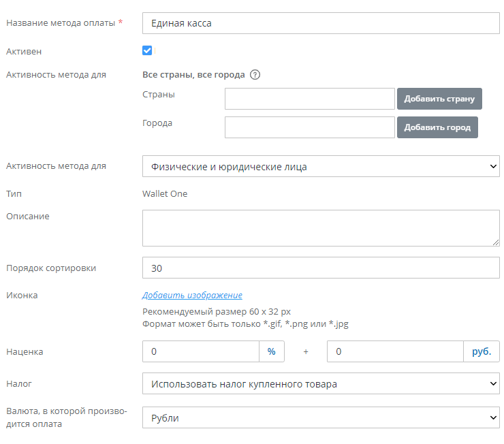Screen dimensions: 504x444
Task: Open the "Физические и юридические лица" dropdown
Action: 320,166
